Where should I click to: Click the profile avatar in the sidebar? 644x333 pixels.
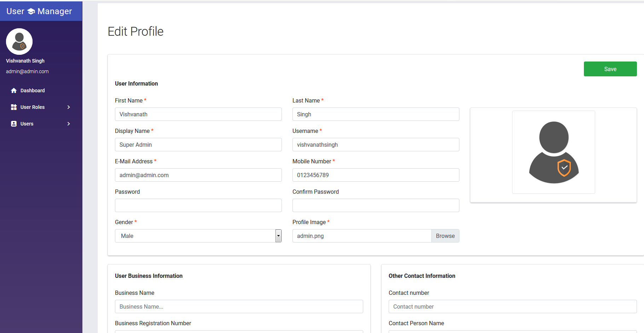(19, 41)
